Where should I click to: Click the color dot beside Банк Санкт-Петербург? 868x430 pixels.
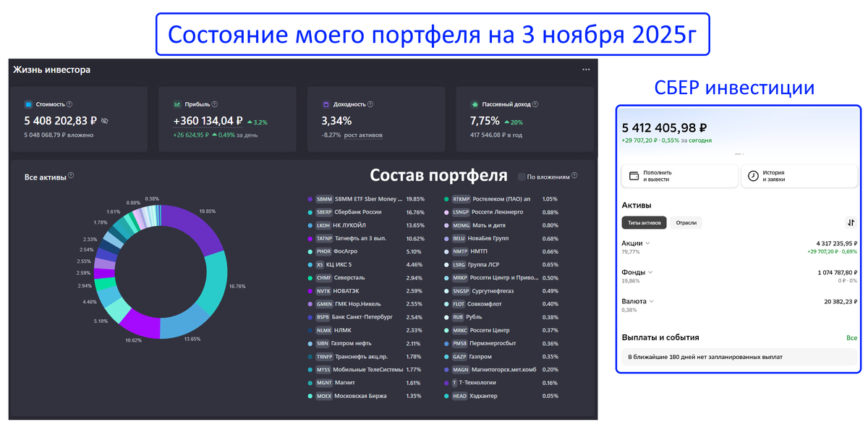[x=310, y=317]
